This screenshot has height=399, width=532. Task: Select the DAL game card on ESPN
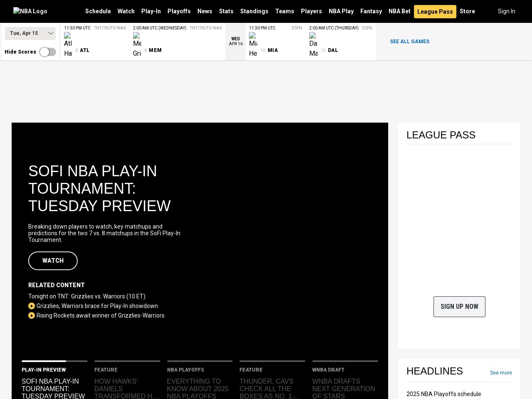(341, 42)
